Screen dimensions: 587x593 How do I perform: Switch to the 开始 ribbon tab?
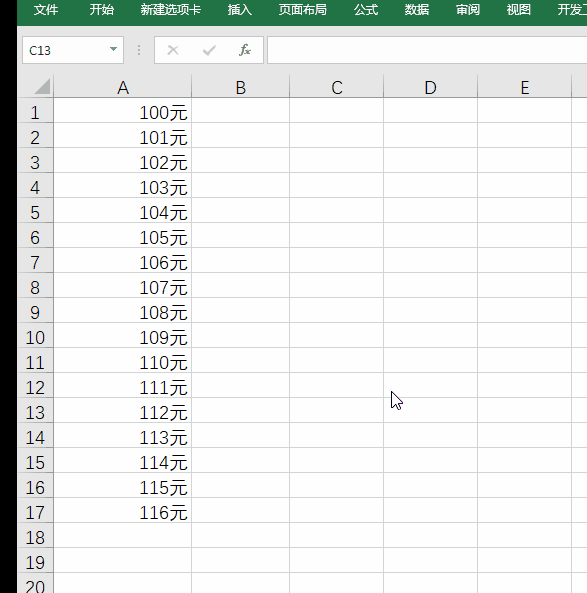click(102, 10)
